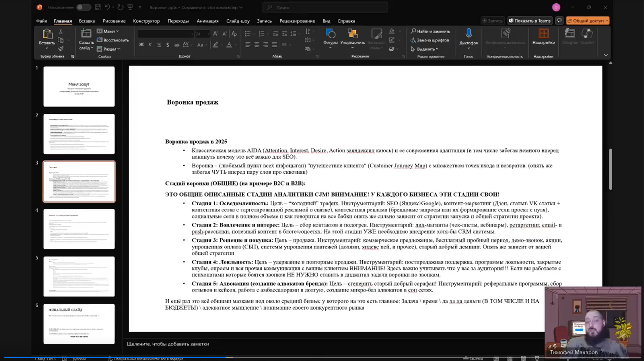Screen dimensions: 644x361
Task: Expand the Раздел section dropdown
Action: point(109,49)
